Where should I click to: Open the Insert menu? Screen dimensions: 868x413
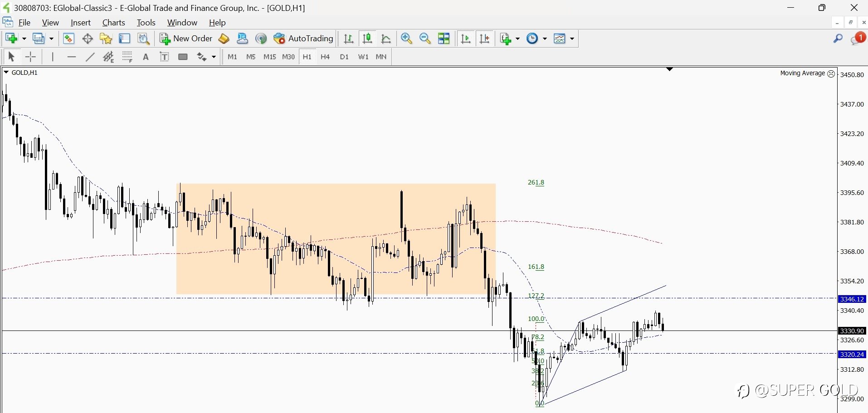pos(81,22)
